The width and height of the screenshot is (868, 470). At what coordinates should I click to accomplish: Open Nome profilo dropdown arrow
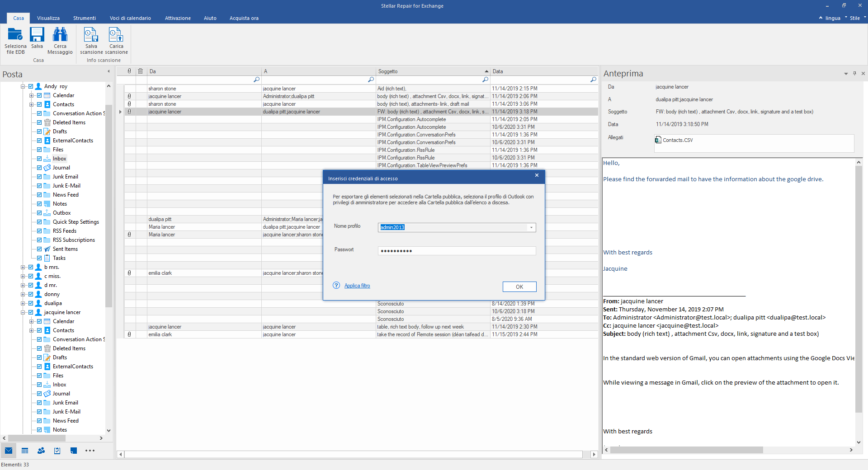click(531, 227)
